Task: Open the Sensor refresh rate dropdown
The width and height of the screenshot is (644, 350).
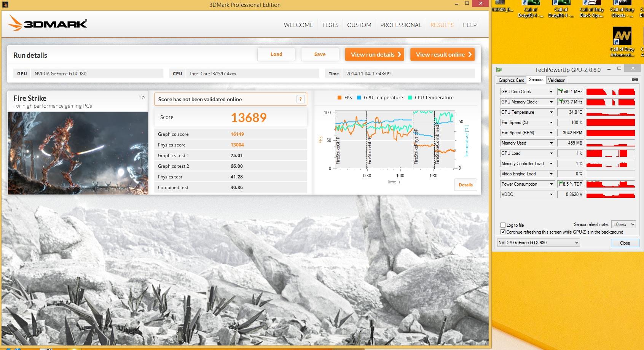Action: point(623,224)
